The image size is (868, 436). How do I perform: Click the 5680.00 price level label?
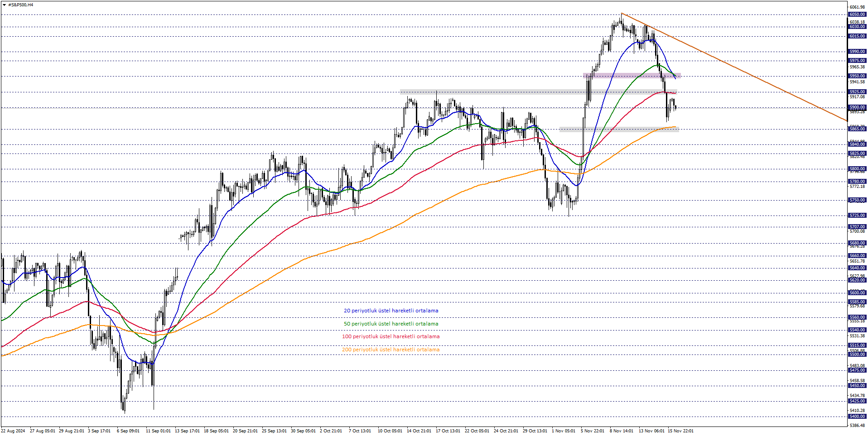coord(857,243)
